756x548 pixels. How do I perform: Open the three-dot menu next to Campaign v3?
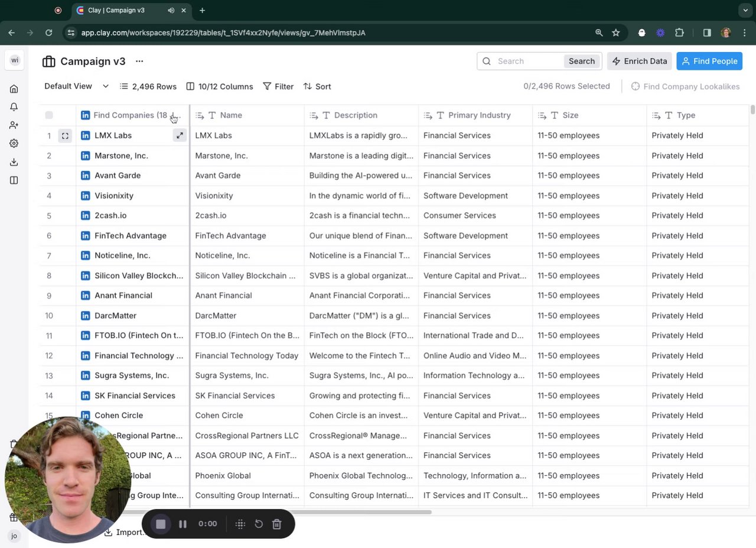pyautogui.click(x=139, y=61)
